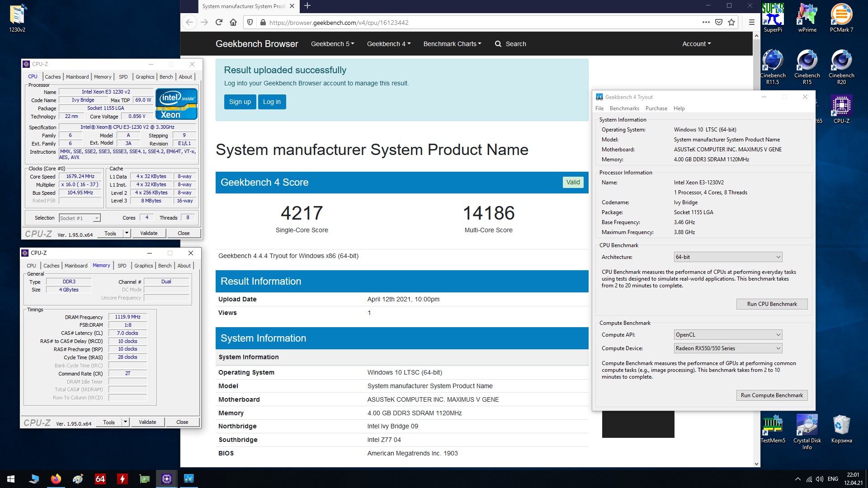Screen dimensions: 868x488
Task: Open the File menu in Geekbench 4 Tryout
Action: point(599,108)
